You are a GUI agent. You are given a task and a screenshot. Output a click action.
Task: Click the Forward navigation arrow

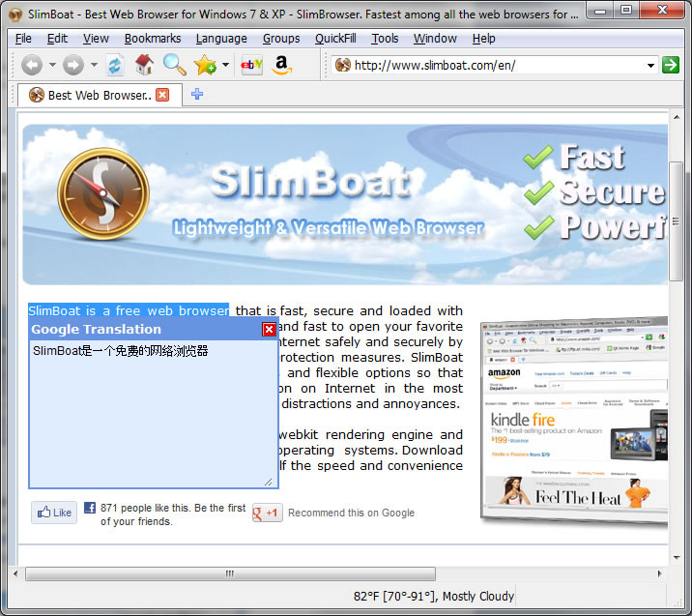point(73,66)
